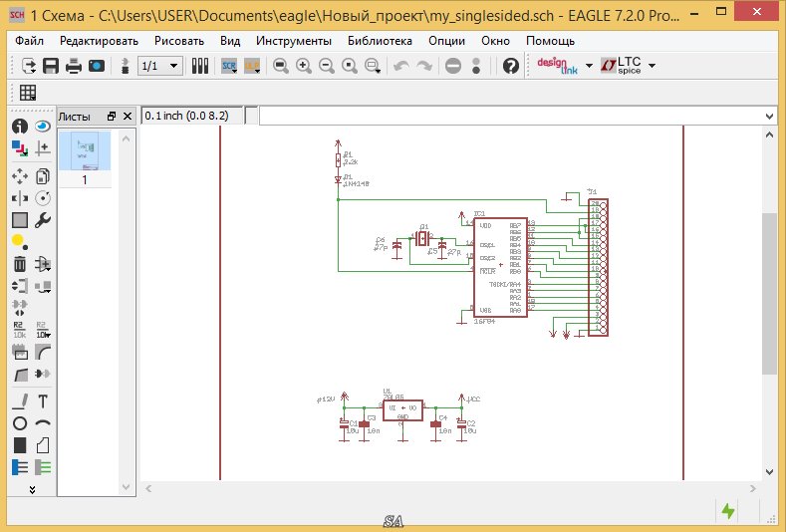Open the Библиотека menu
Screen dimensions: 786x532
(380, 41)
